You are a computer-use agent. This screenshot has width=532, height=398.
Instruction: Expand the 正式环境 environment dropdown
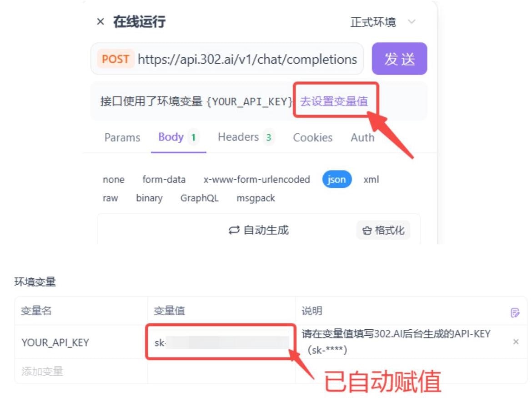point(383,22)
